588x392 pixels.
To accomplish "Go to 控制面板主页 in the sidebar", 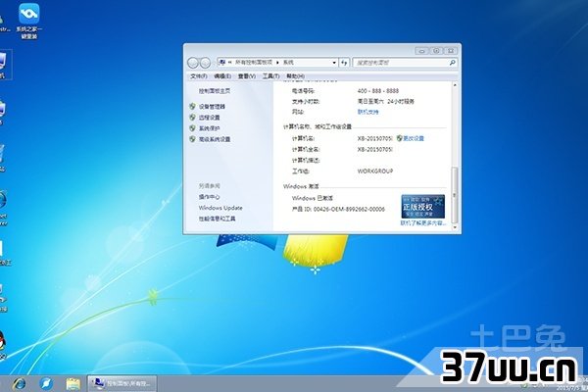I will pos(215,91).
